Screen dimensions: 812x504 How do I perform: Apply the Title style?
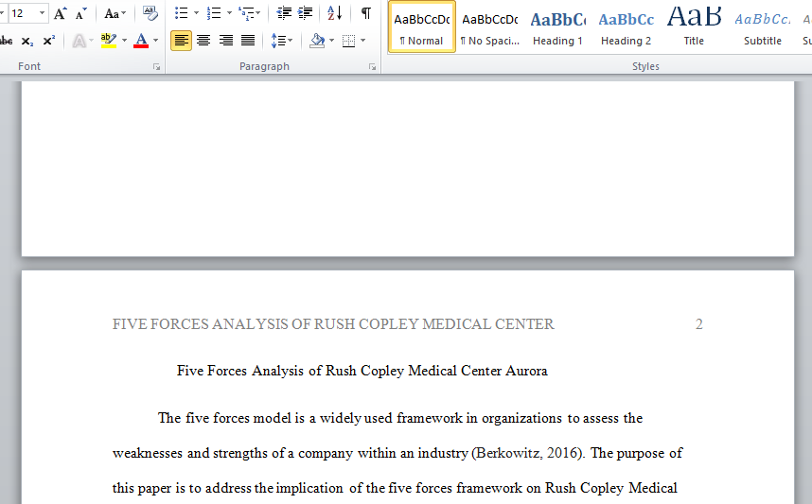[694, 26]
